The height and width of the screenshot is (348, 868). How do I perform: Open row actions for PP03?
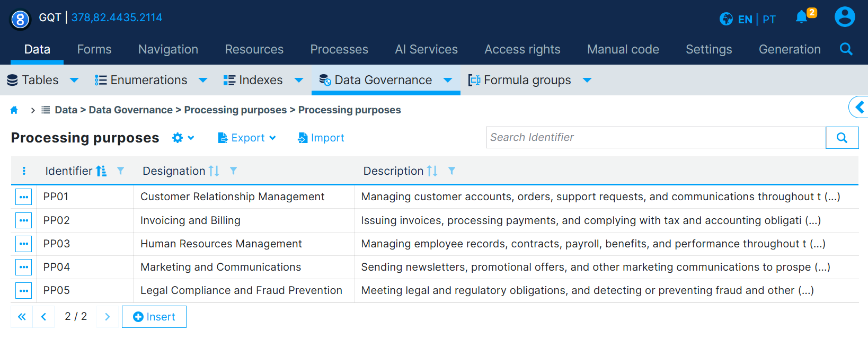pyautogui.click(x=24, y=244)
